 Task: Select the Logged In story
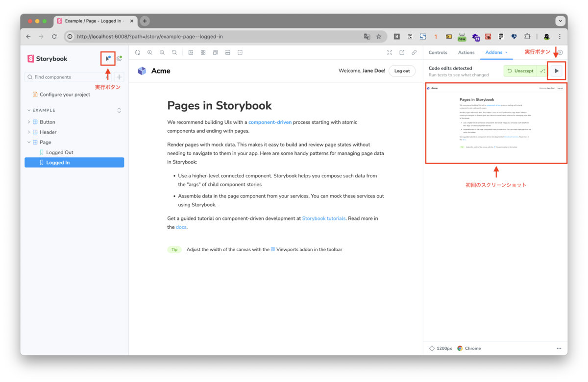(x=74, y=163)
